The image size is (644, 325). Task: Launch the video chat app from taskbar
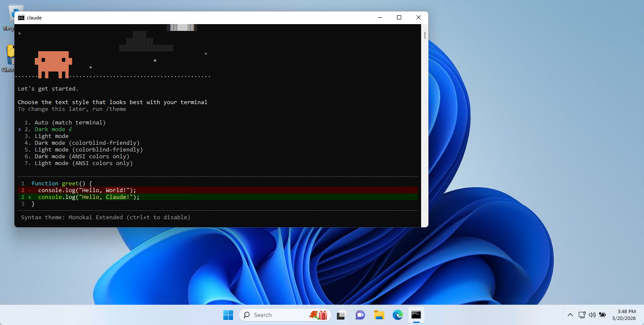coord(360,315)
